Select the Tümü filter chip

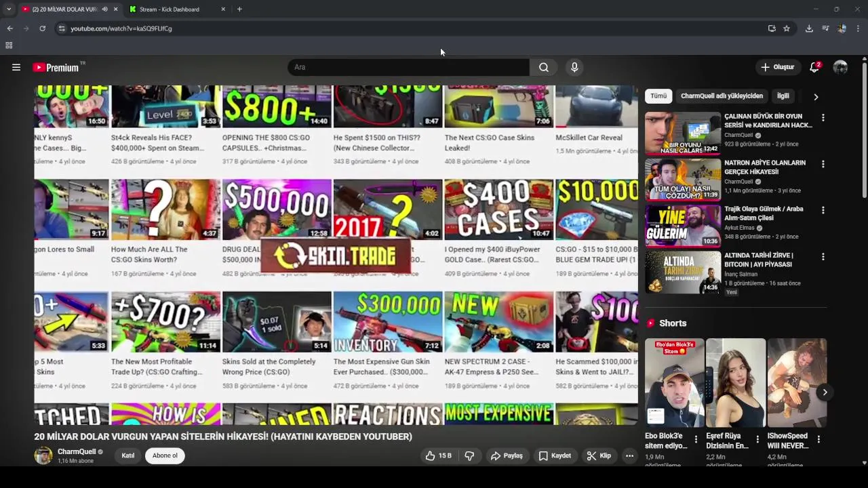pos(658,96)
